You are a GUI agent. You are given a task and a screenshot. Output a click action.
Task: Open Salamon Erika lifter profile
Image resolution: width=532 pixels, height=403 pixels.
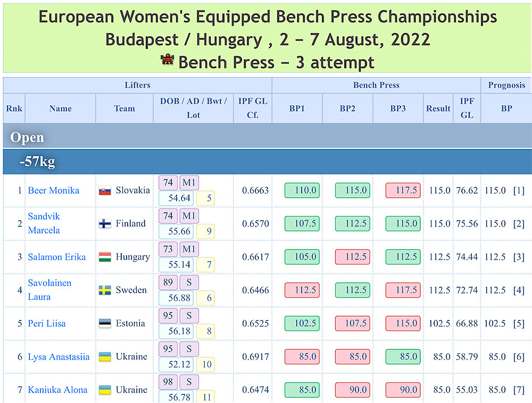tap(57, 257)
